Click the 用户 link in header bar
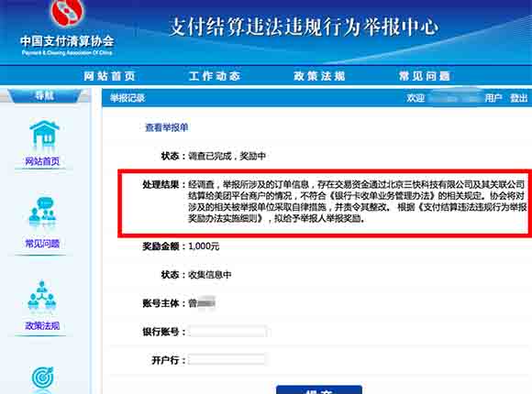This screenshot has width=532, height=394. (493, 98)
